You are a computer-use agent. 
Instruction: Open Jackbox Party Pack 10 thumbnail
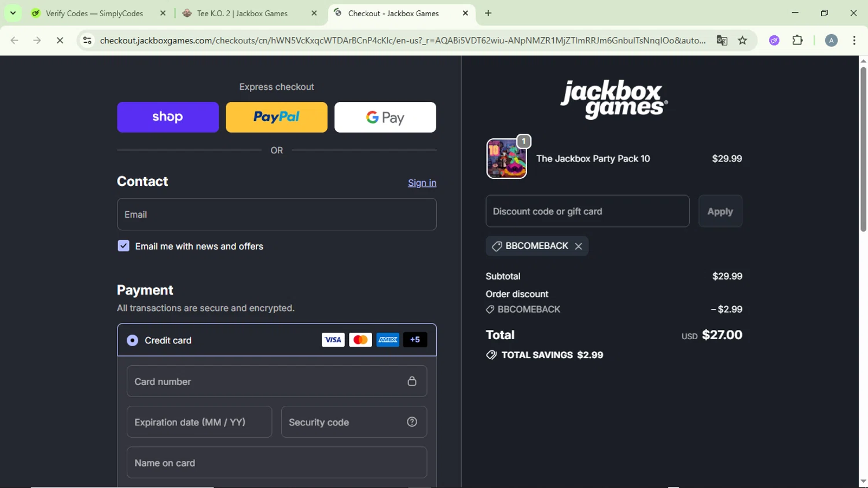507,159
